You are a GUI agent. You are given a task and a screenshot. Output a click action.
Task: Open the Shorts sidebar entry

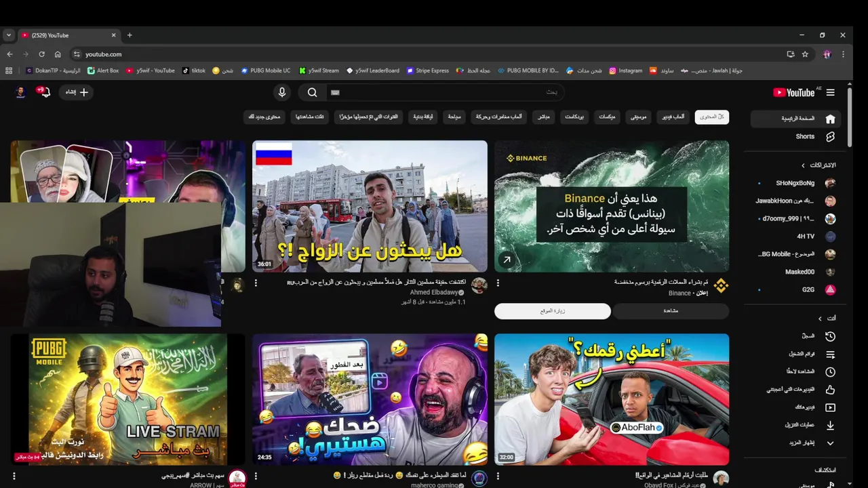pos(796,136)
